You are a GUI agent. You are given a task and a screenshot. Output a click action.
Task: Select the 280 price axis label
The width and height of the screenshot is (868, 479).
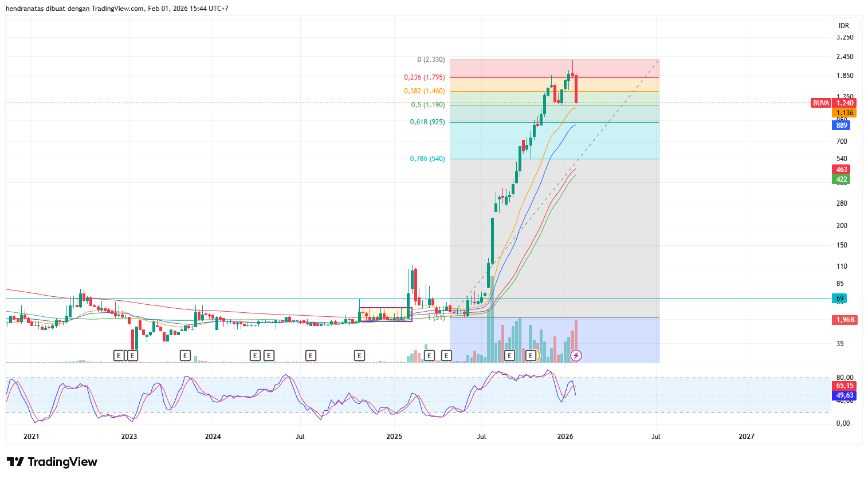(x=842, y=203)
